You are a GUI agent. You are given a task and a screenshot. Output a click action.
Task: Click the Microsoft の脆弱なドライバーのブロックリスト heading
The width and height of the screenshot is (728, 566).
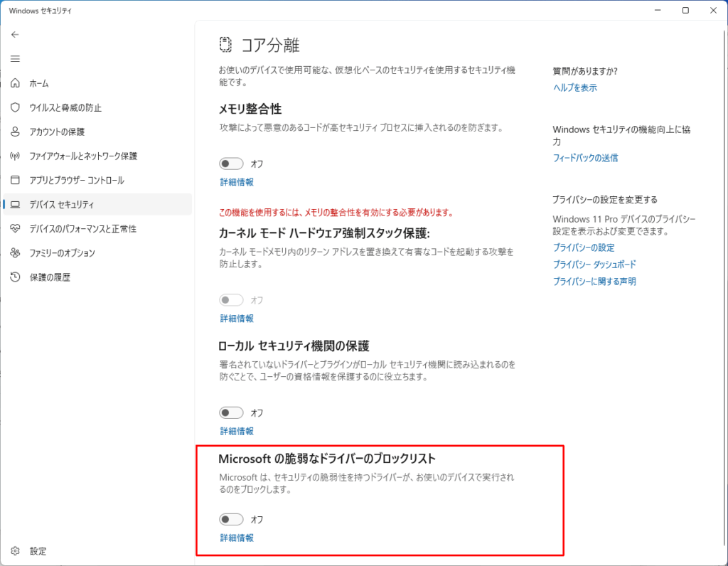pos(327,459)
